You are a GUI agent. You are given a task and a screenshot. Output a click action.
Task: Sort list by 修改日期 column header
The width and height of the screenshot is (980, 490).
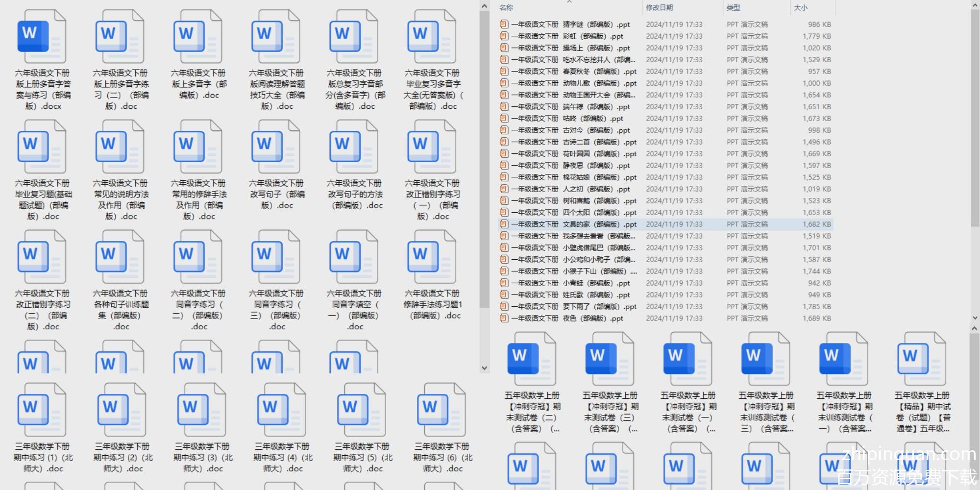tap(660, 7)
